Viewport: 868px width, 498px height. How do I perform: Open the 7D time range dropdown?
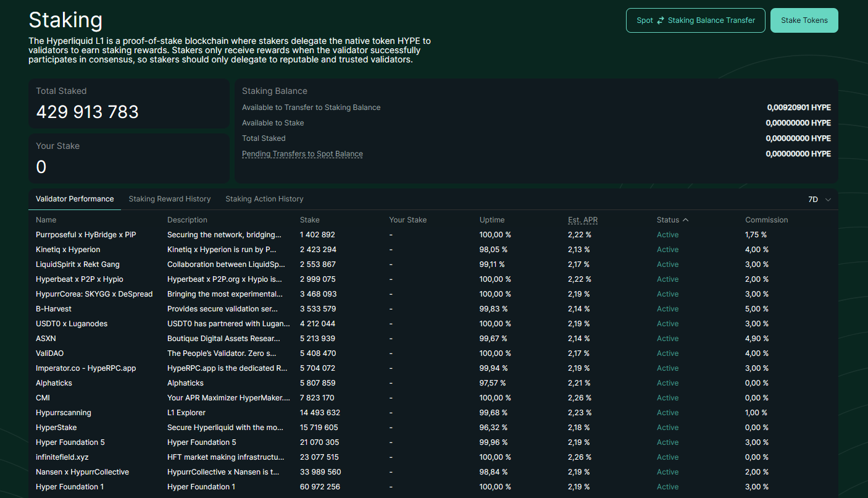(820, 200)
